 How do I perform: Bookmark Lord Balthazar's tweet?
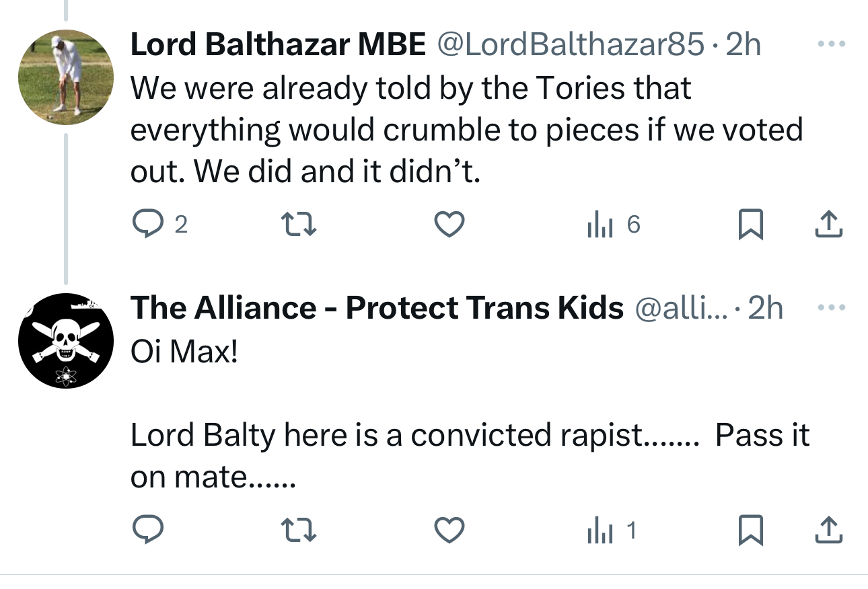[x=750, y=225]
